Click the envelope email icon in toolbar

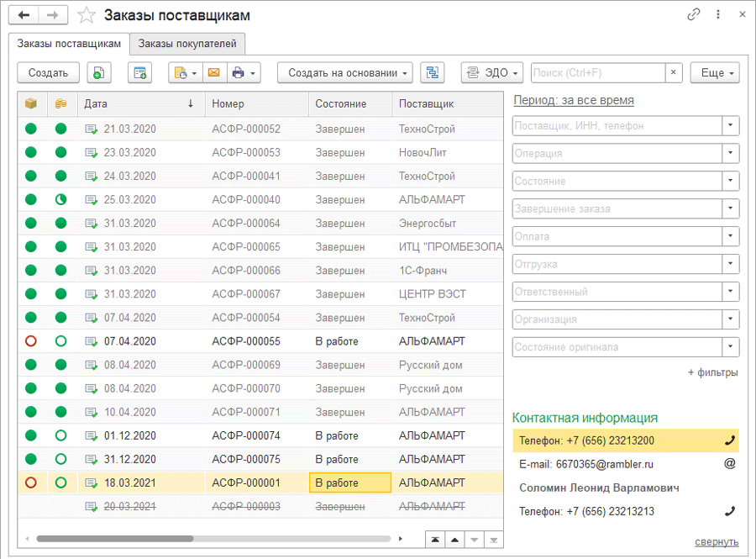pyautogui.click(x=214, y=73)
